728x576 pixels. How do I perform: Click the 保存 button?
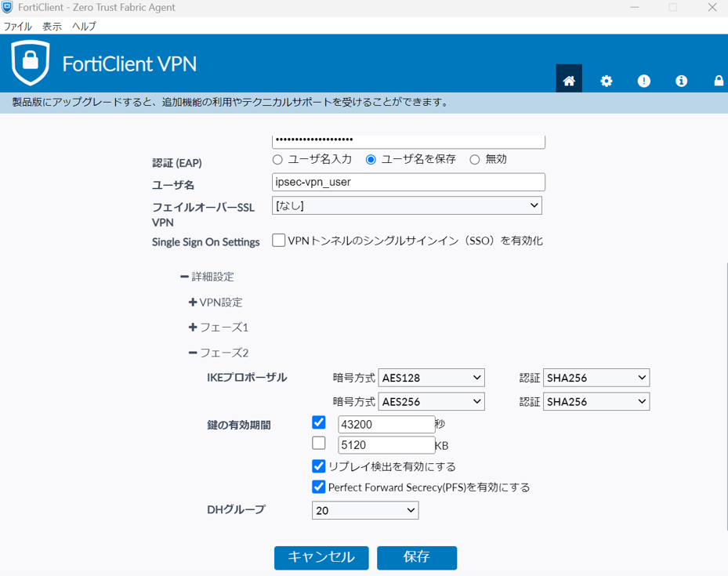[x=417, y=557]
